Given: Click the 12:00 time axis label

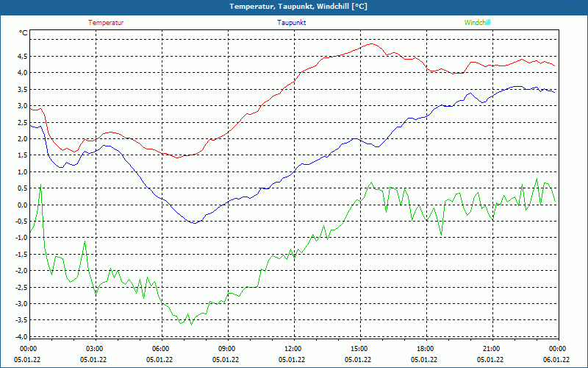Looking at the screenshot, I should 293,349.
